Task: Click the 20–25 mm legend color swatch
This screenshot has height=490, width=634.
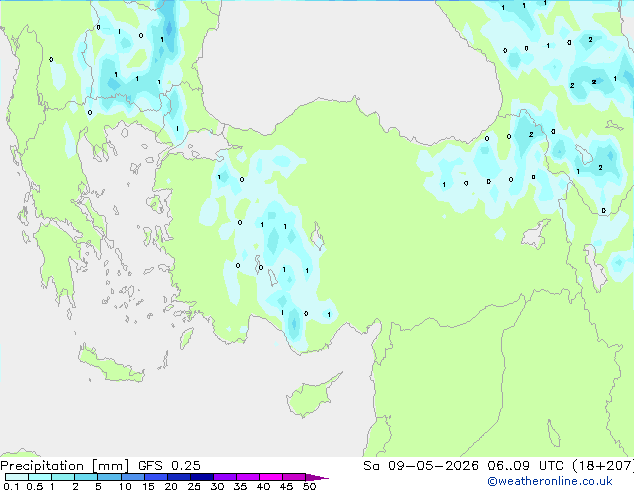Action: pyautogui.click(x=179, y=477)
